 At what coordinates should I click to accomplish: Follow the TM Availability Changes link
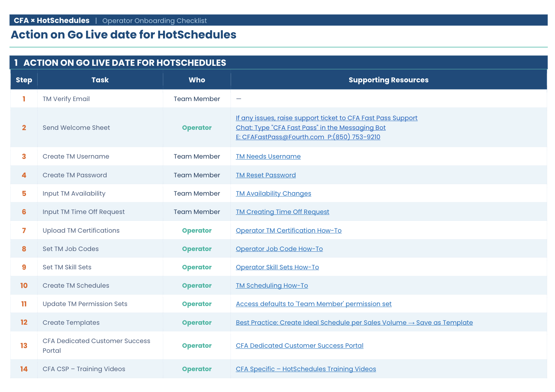coord(274,193)
